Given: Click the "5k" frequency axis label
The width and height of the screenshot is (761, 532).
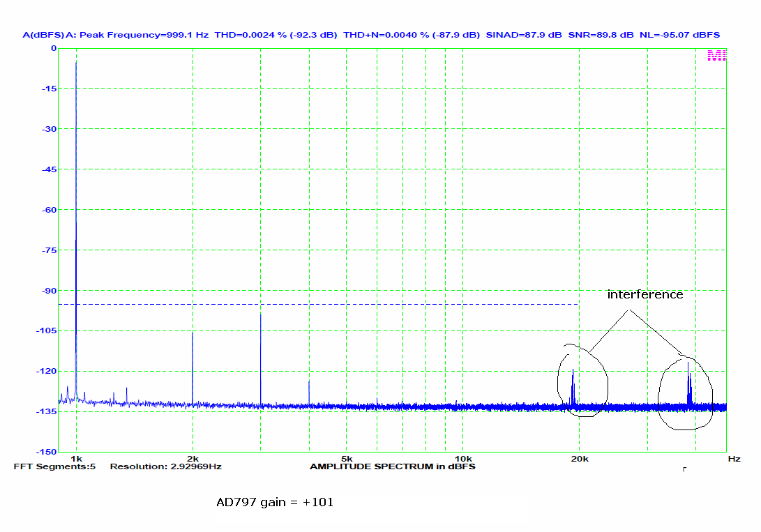Looking at the screenshot, I should pos(347,459).
